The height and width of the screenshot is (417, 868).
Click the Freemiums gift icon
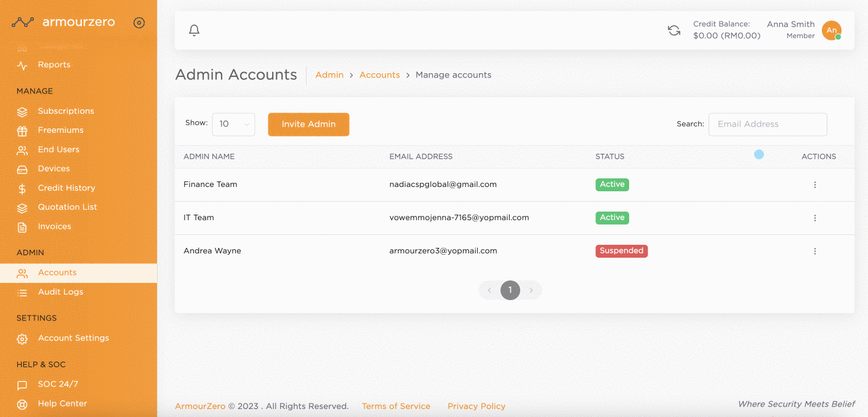click(22, 131)
